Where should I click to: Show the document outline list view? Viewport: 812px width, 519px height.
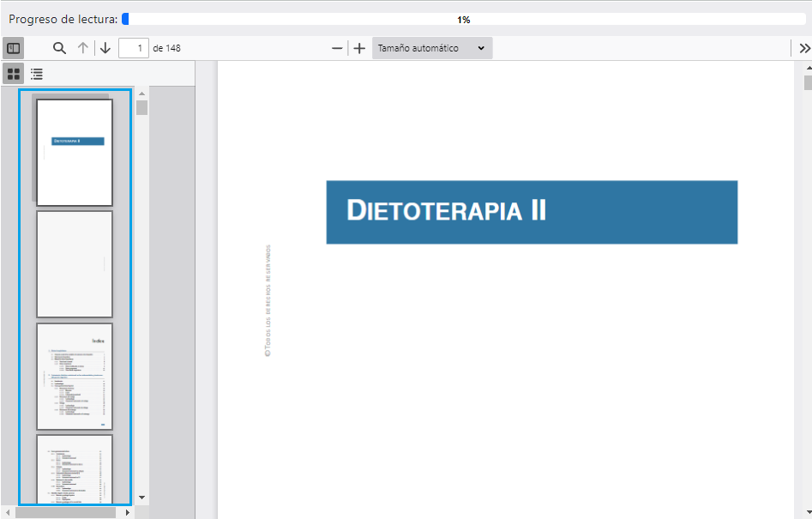pyautogui.click(x=37, y=74)
